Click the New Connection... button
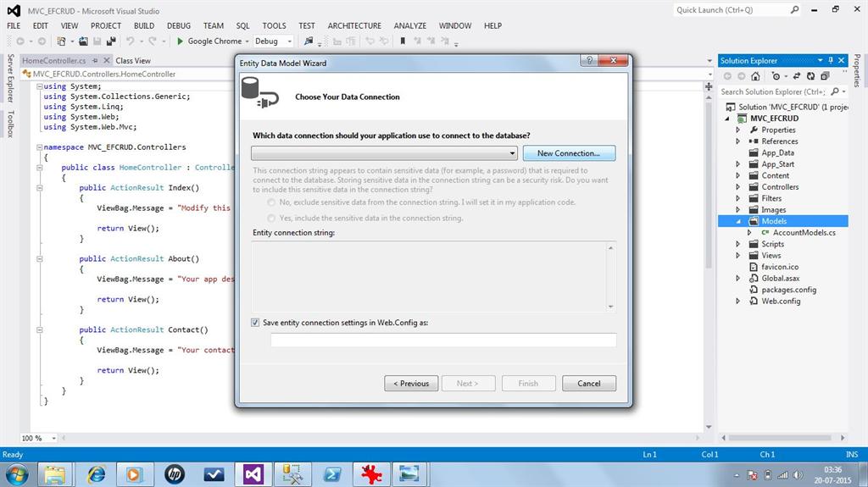Screen dimensions: 868x487 pos(569,153)
